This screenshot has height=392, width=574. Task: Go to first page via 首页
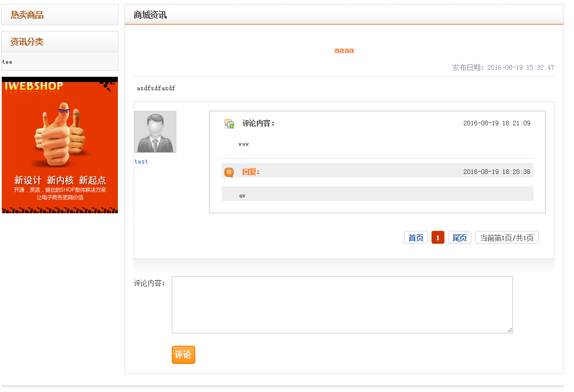416,237
